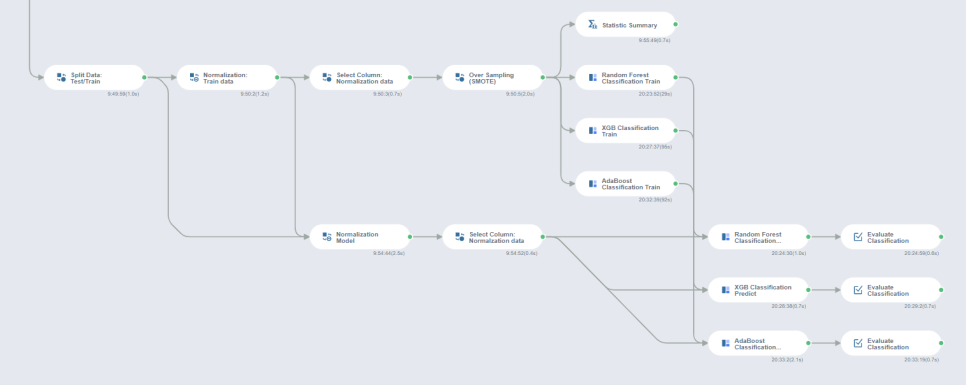Click the timestamp 20:24:30(1.0s)
Screen dimensions: 966x385
tap(789, 253)
